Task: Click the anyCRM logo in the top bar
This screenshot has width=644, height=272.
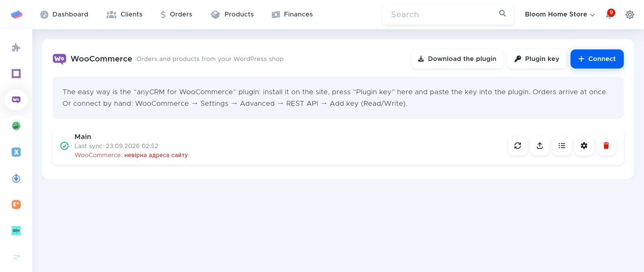Action: coord(17,15)
